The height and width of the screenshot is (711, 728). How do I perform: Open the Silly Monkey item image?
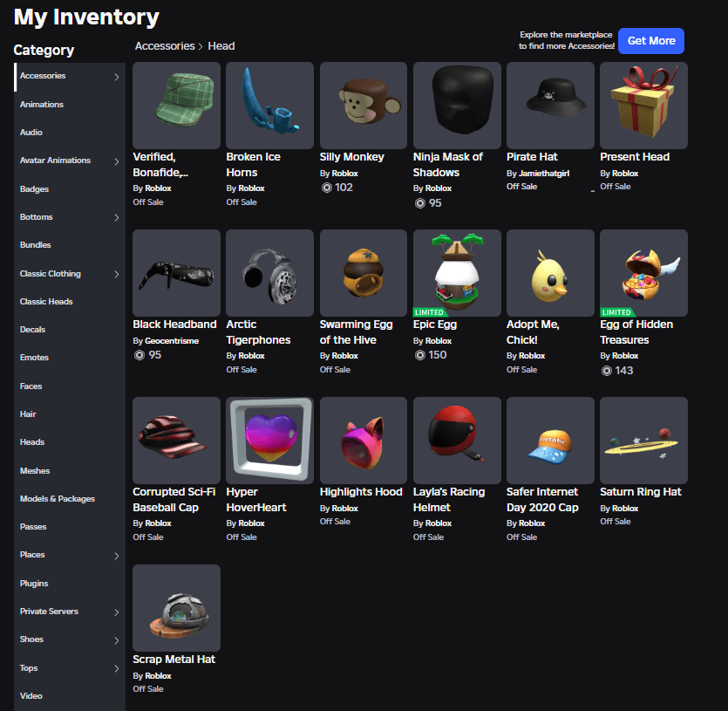pyautogui.click(x=364, y=106)
